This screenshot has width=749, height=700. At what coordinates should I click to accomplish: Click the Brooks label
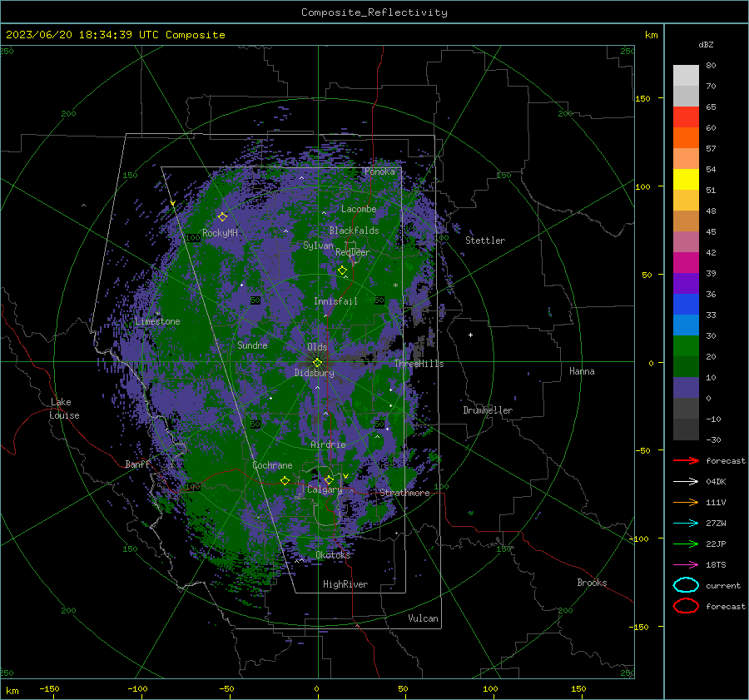(592, 583)
